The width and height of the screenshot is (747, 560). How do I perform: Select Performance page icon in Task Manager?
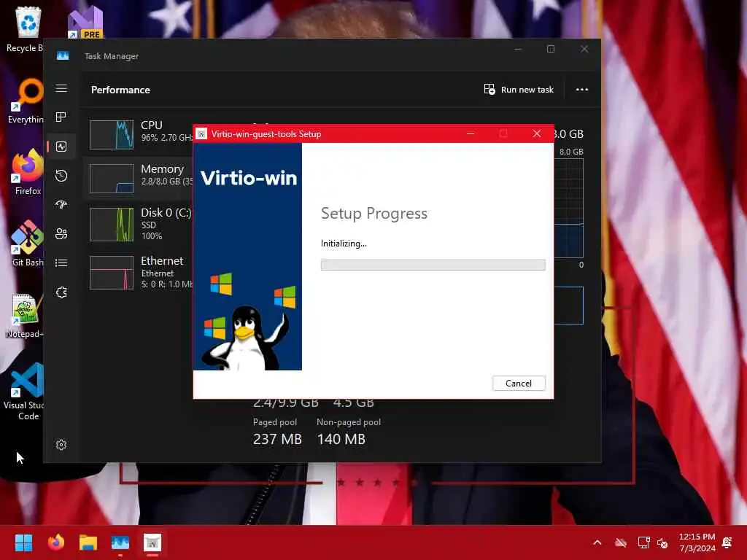61,147
